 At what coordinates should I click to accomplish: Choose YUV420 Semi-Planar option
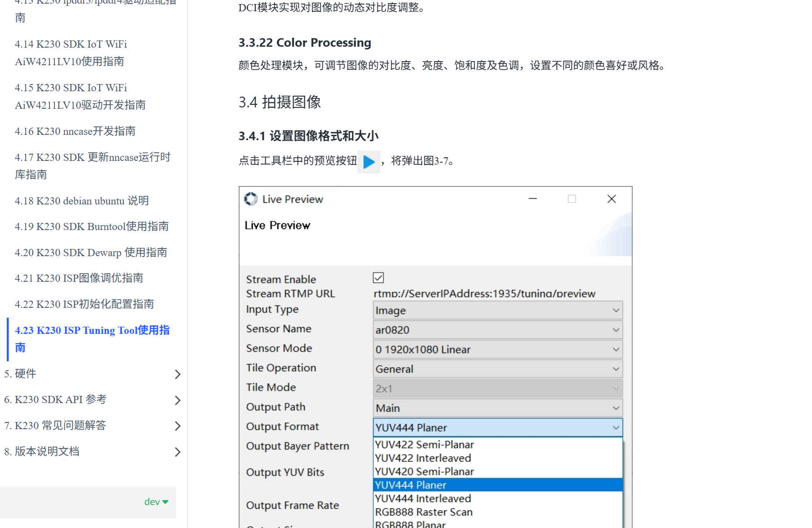pos(424,471)
